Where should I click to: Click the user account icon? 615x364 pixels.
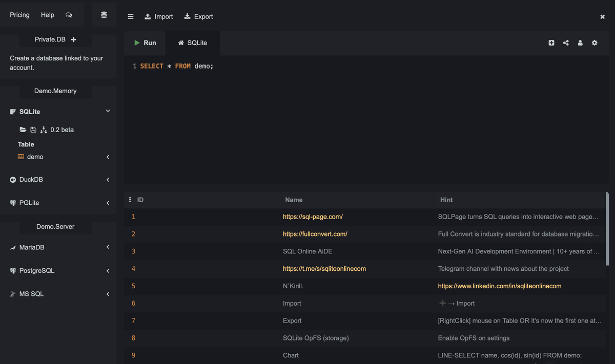580,43
